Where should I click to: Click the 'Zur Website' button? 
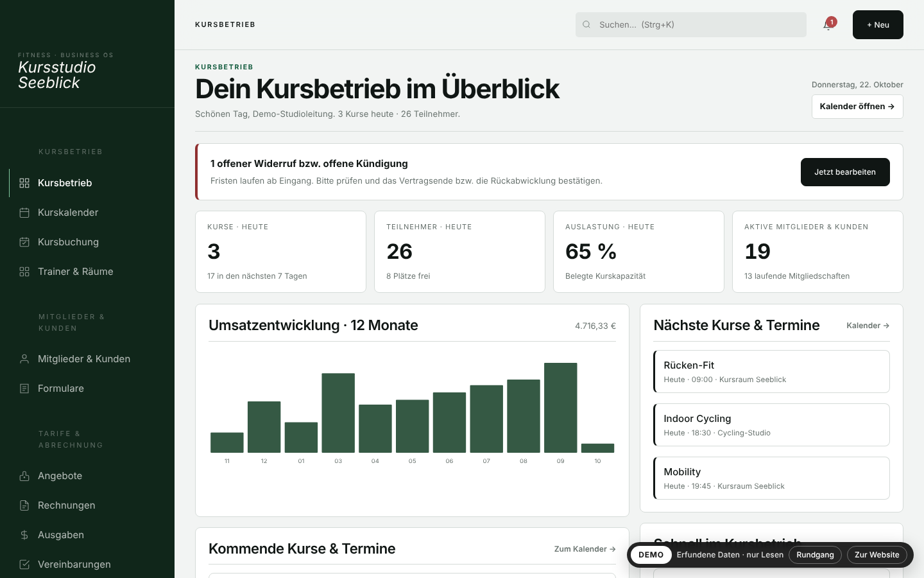tap(877, 555)
